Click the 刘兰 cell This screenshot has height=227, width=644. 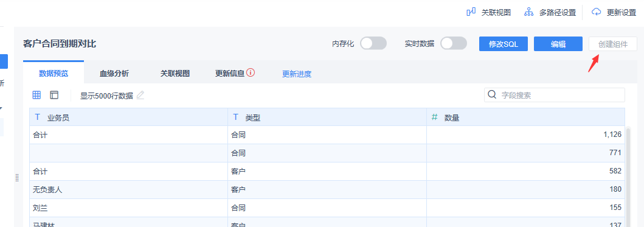128,208
